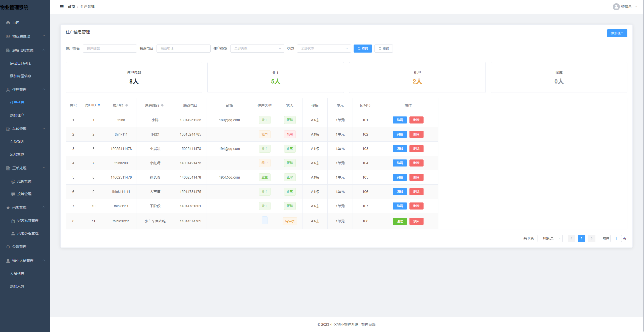The height and width of the screenshot is (332, 644).
Task: Click the 住户姓名 input field
Action: tap(110, 49)
